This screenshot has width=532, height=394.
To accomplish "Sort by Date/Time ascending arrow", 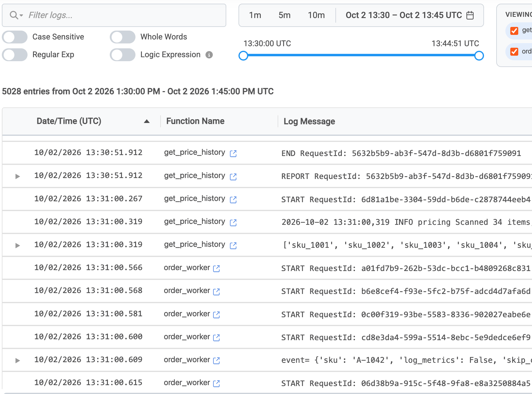I will tap(147, 121).
